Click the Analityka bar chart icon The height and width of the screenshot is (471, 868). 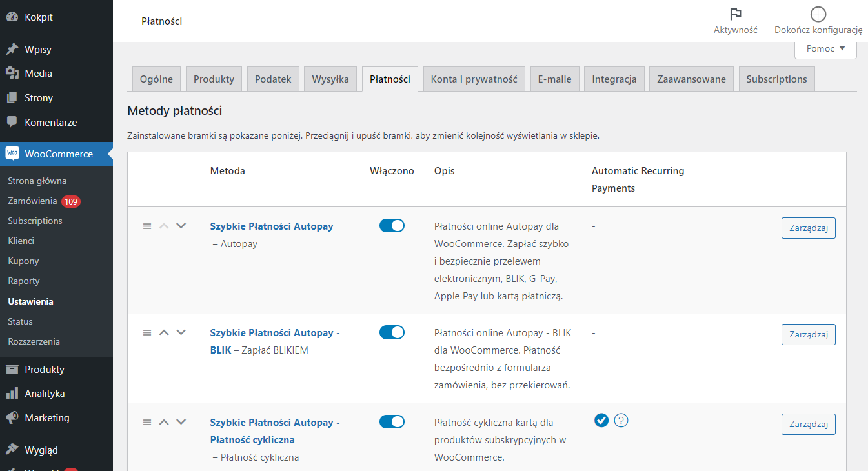[12, 394]
